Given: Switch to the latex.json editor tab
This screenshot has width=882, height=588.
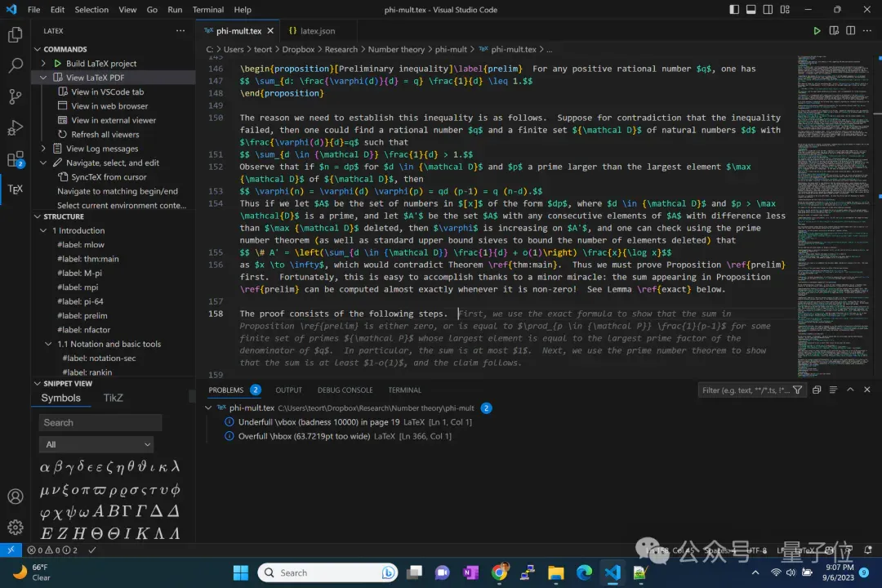Looking at the screenshot, I should (312, 31).
